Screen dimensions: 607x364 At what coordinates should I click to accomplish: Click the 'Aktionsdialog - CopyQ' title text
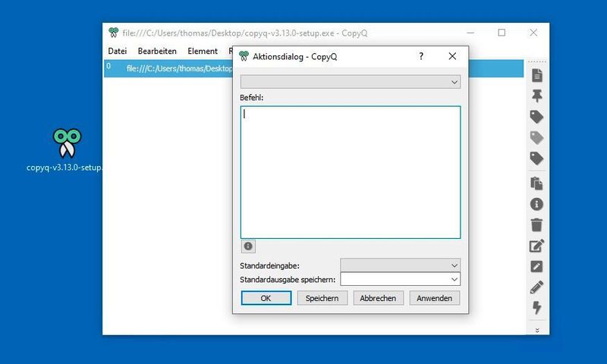[x=294, y=56]
